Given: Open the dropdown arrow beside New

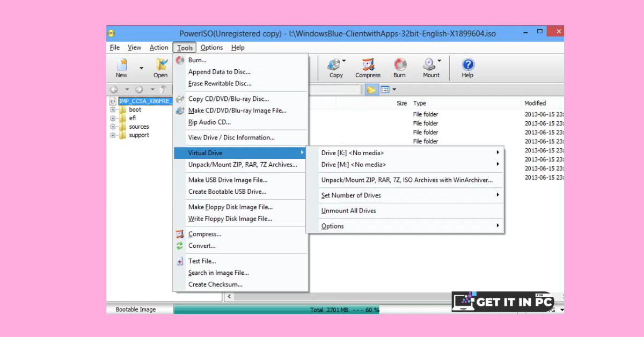Looking at the screenshot, I should [x=142, y=68].
